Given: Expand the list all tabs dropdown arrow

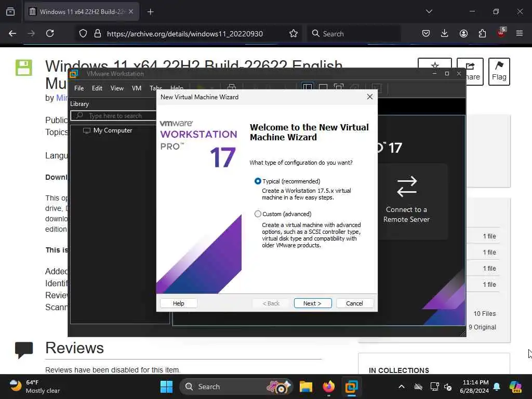Looking at the screenshot, I should coord(429,11).
